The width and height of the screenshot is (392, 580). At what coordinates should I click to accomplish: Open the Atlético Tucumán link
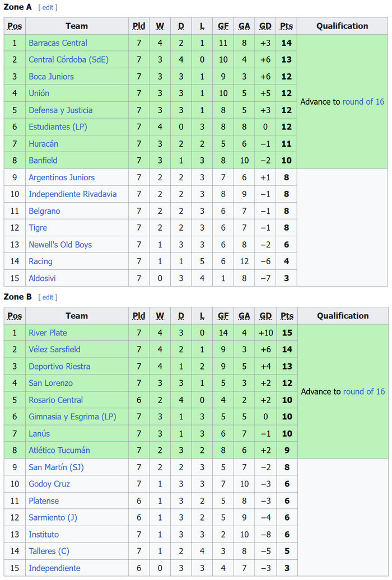pos(59,451)
